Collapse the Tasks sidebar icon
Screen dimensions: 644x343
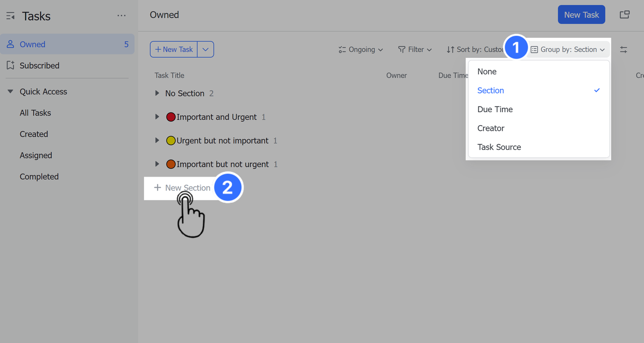click(x=10, y=16)
